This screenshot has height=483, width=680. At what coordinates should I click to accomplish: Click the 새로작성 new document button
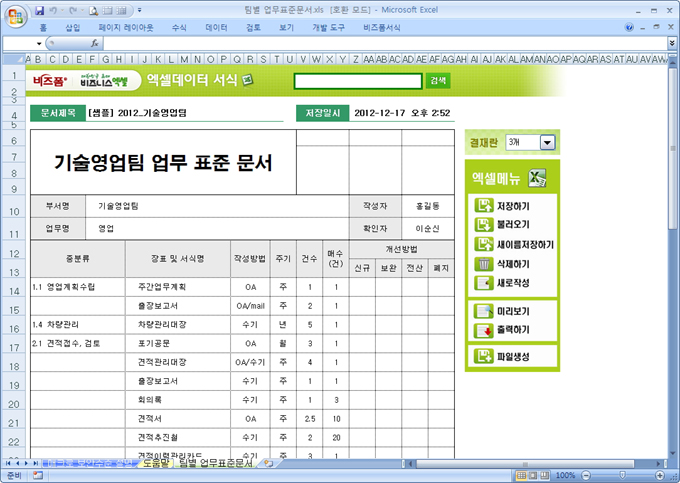(503, 283)
